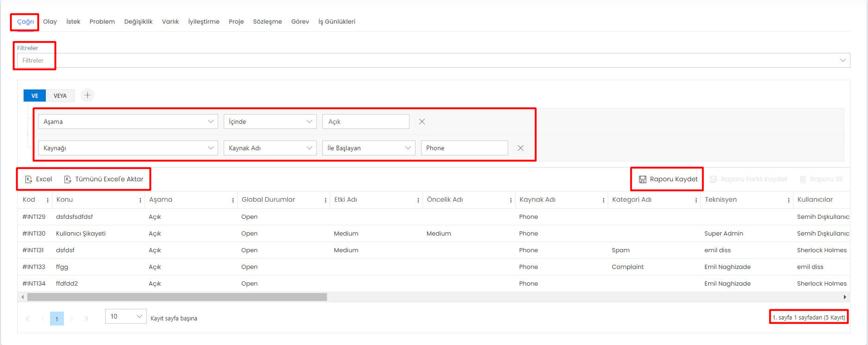
Task: Export to Excel button
Action: point(38,179)
